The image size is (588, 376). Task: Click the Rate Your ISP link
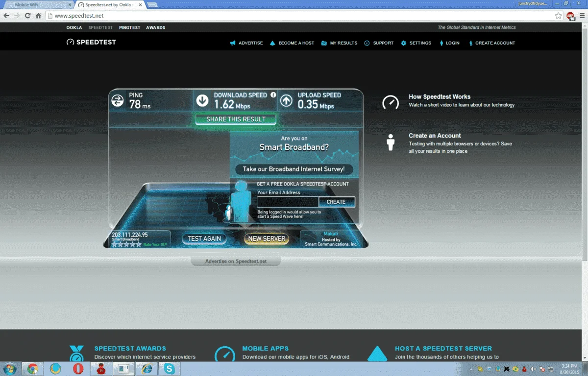pyautogui.click(x=155, y=244)
